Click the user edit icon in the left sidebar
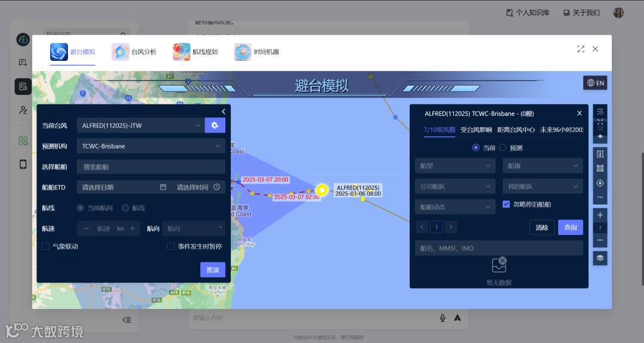The height and width of the screenshot is (343, 644). click(x=23, y=110)
